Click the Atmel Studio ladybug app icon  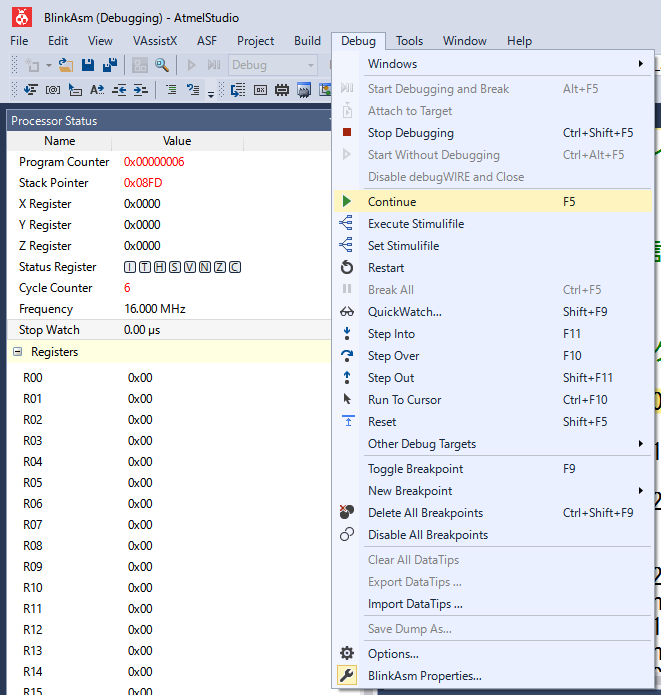pos(21,17)
